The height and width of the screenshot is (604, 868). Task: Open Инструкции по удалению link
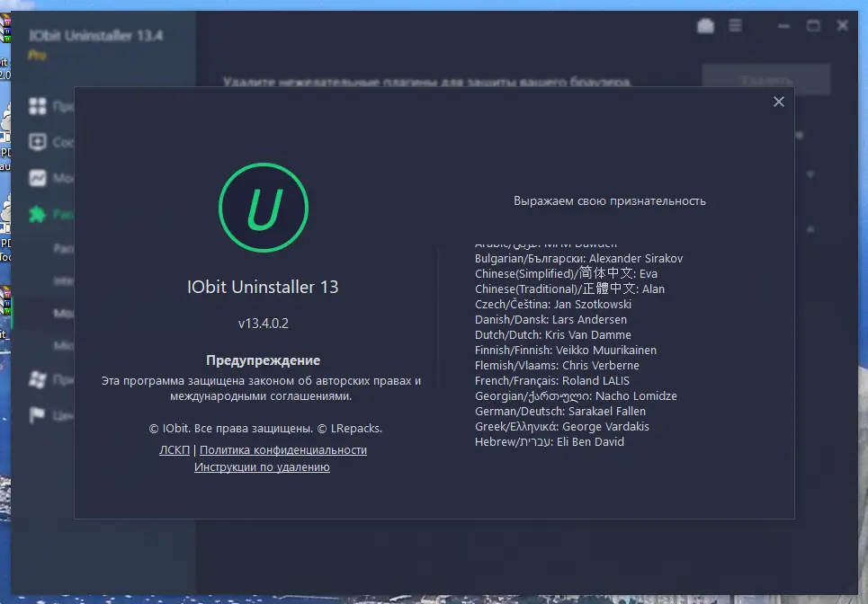(262, 466)
